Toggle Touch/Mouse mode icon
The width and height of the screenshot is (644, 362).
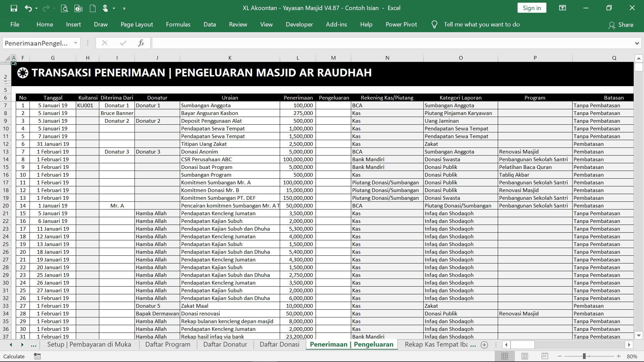[x=105, y=8]
